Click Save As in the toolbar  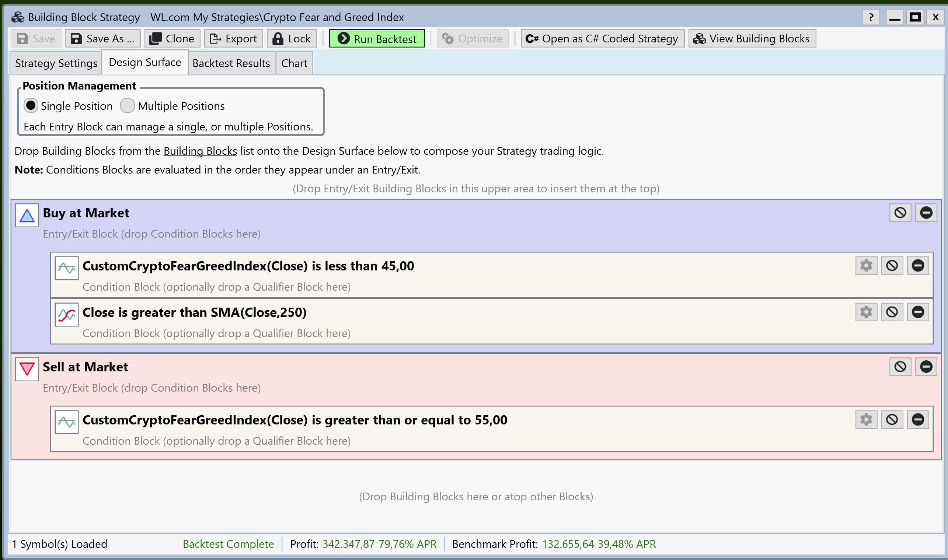click(103, 38)
